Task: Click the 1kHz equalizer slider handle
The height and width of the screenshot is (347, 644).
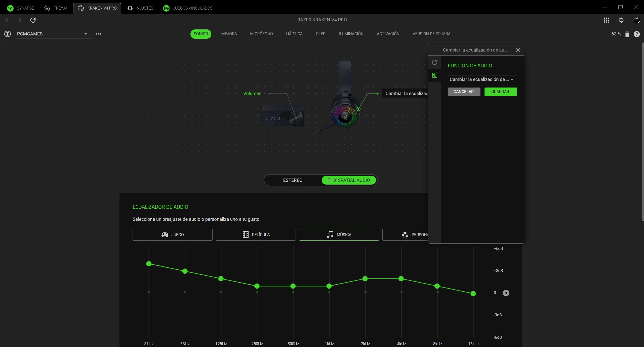Action: pyautogui.click(x=329, y=286)
